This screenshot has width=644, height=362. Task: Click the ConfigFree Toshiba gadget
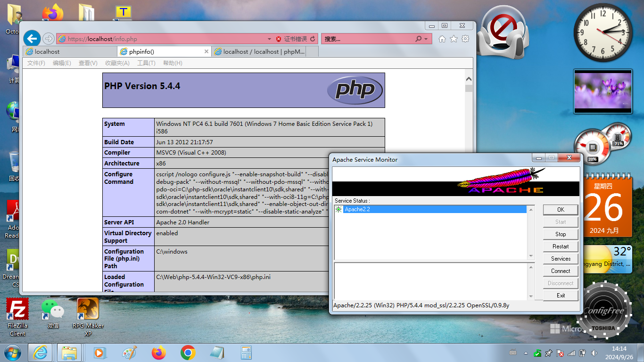click(x=604, y=310)
